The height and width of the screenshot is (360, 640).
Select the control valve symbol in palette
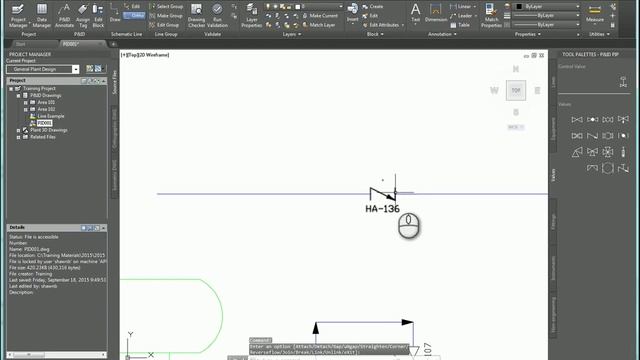[623, 82]
